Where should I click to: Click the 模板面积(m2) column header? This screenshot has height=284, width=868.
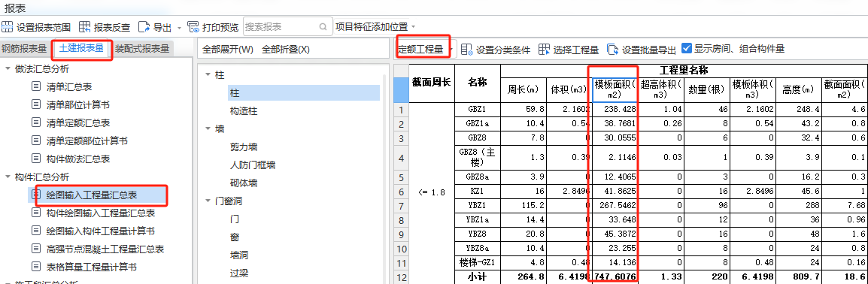[x=615, y=89]
